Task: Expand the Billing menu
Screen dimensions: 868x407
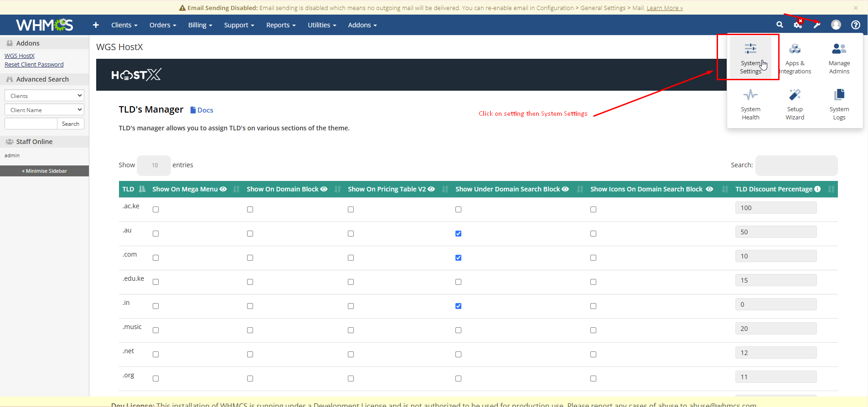Action: (x=200, y=25)
